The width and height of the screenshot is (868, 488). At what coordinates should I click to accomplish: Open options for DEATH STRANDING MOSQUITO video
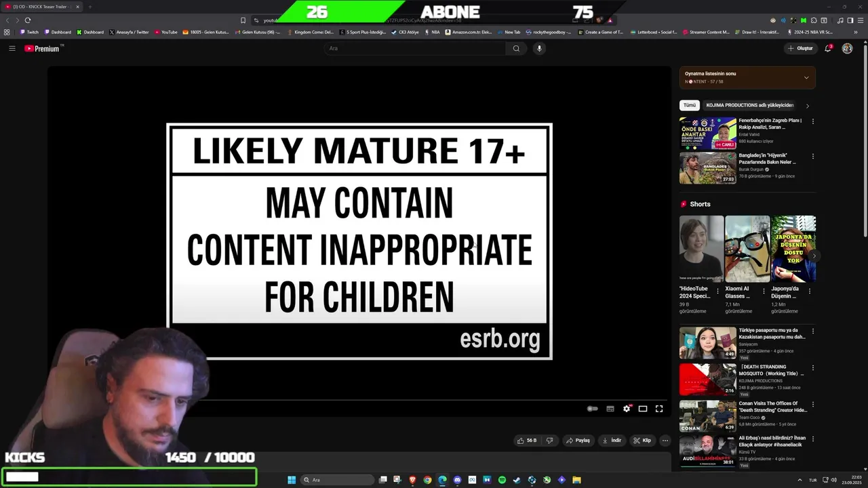(813, 368)
